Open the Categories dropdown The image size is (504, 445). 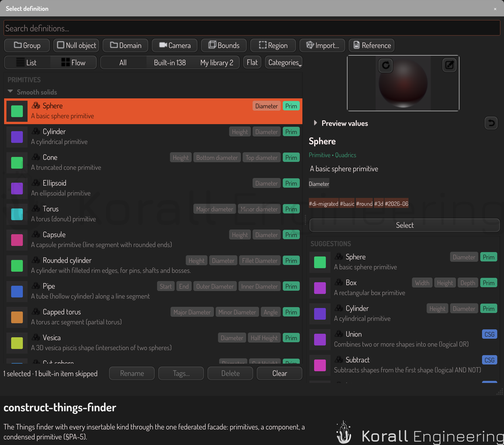pyautogui.click(x=284, y=62)
